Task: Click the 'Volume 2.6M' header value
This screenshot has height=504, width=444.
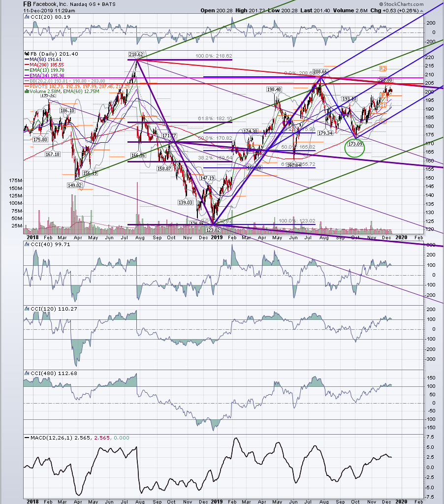Action: point(350,11)
